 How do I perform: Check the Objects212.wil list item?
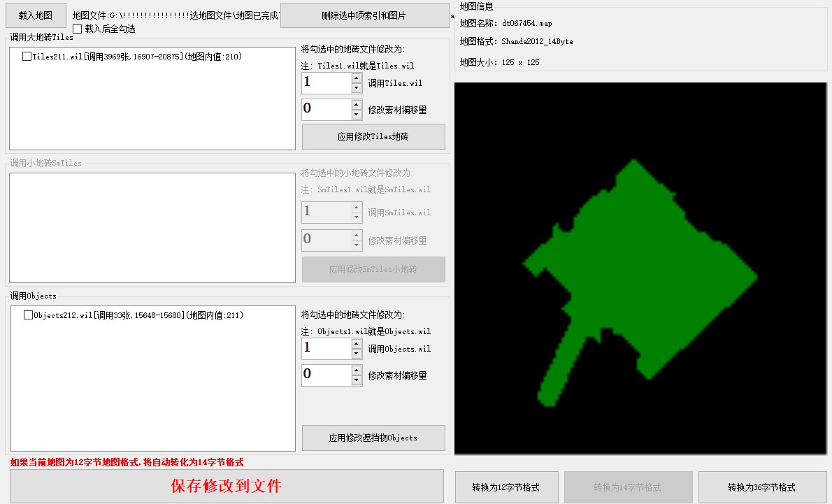pos(28,315)
